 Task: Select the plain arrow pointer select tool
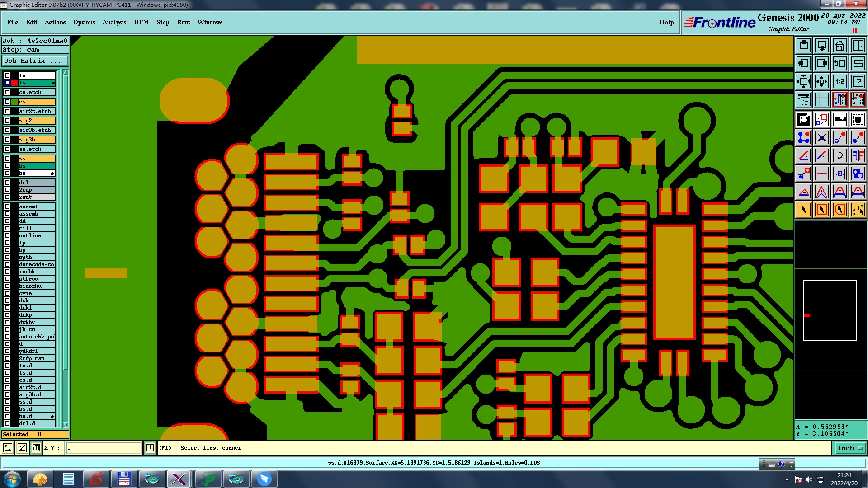coord(804,210)
